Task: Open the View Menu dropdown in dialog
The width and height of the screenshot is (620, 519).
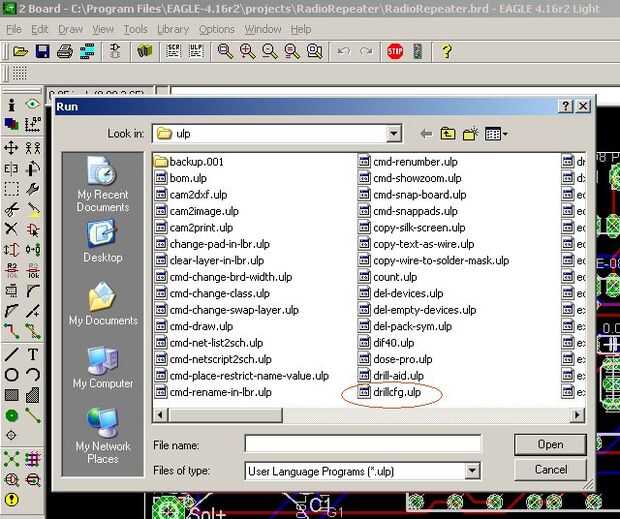Action: click(x=496, y=134)
